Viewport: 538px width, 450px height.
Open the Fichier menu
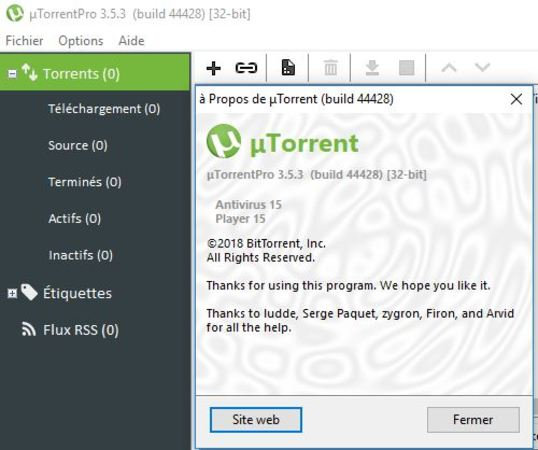click(24, 41)
